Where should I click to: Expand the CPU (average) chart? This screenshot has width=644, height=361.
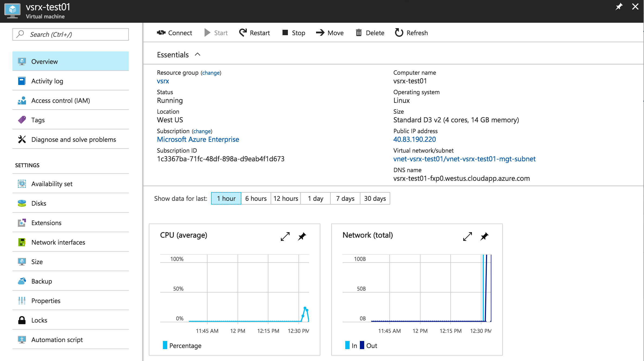point(285,236)
